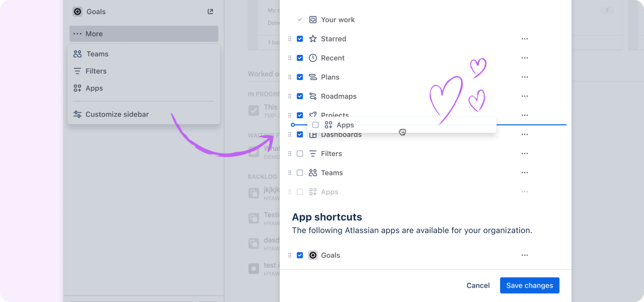Open the more options menu for Recent
The width and height of the screenshot is (644, 302).
tap(525, 58)
